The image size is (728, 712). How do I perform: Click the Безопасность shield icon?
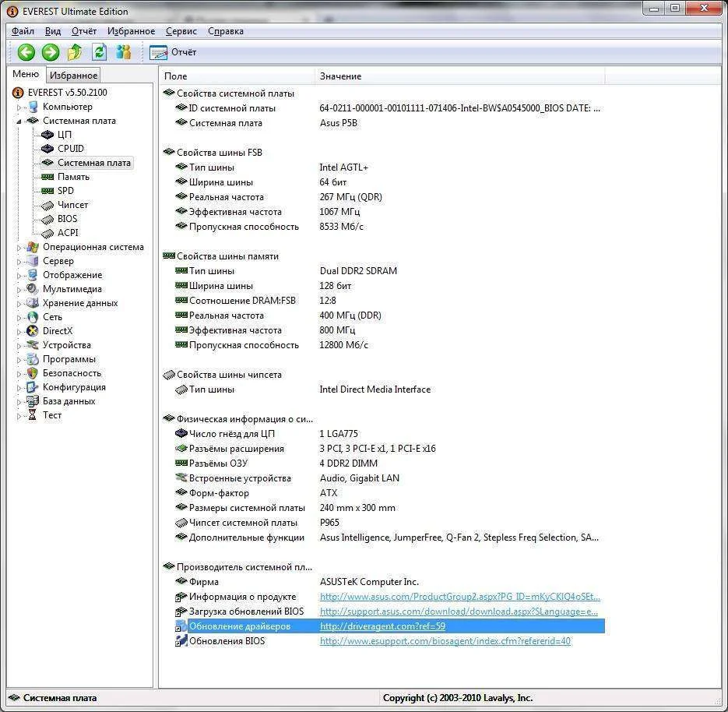tap(33, 373)
